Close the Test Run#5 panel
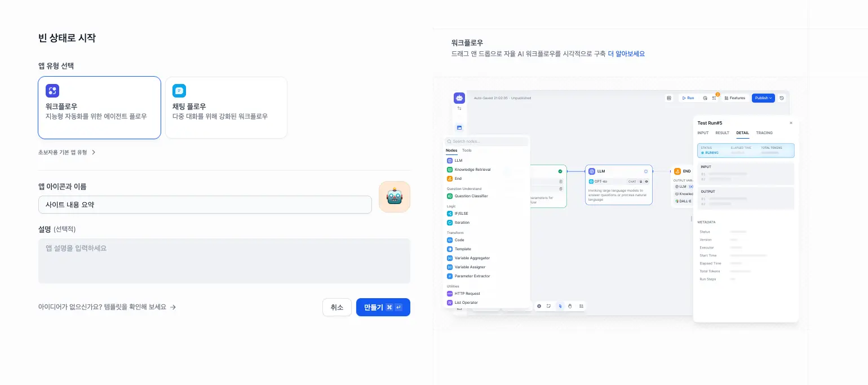This screenshot has height=385, width=868. pyautogui.click(x=791, y=123)
